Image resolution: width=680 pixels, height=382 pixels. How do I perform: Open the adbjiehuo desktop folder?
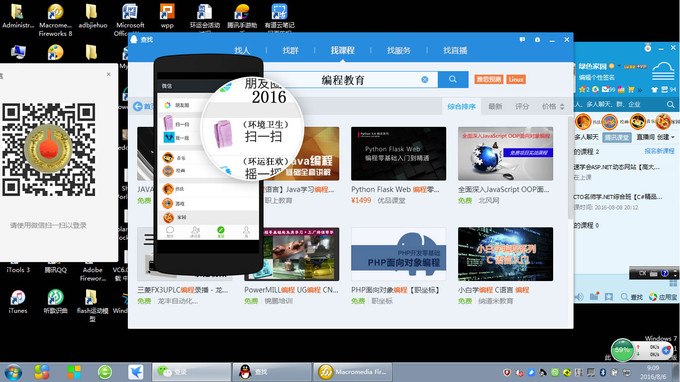click(x=92, y=16)
